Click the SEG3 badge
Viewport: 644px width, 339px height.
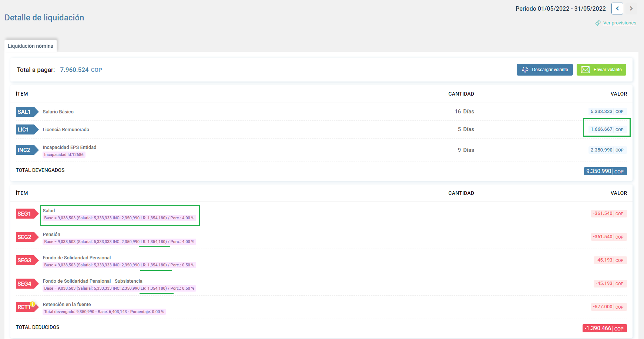pos(27,260)
